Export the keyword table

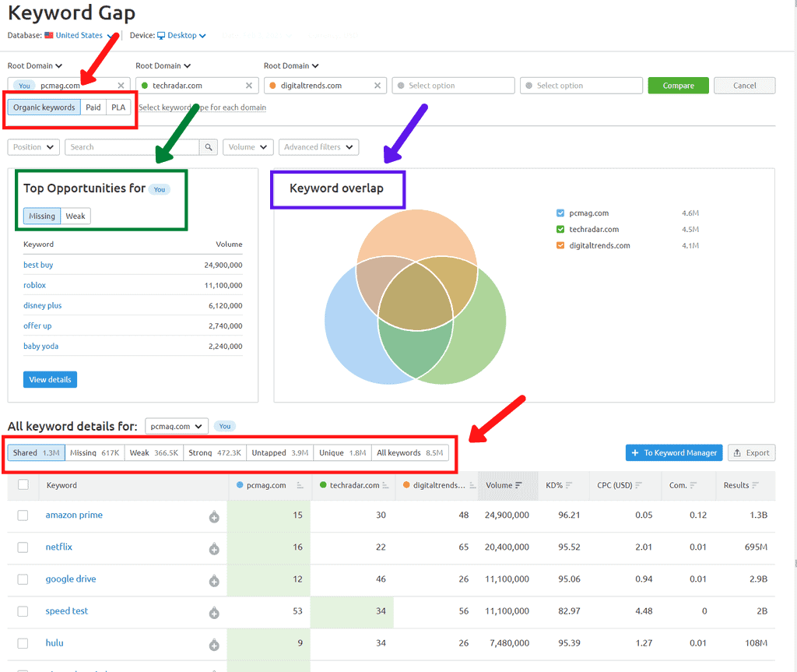(x=751, y=452)
